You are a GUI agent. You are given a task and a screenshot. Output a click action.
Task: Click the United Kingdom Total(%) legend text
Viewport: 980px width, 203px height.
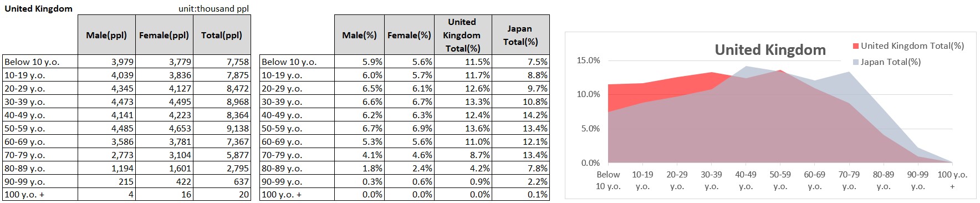click(912, 46)
